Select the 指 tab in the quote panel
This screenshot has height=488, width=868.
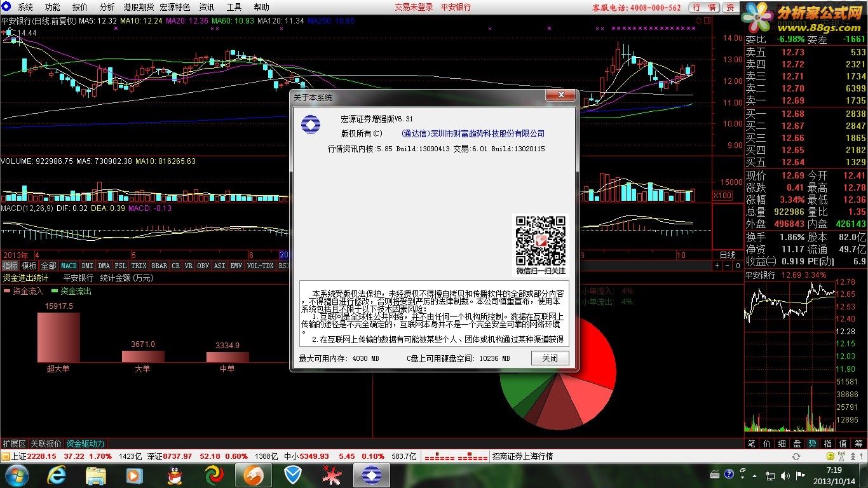pyautogui.click(x=828, y=444)
